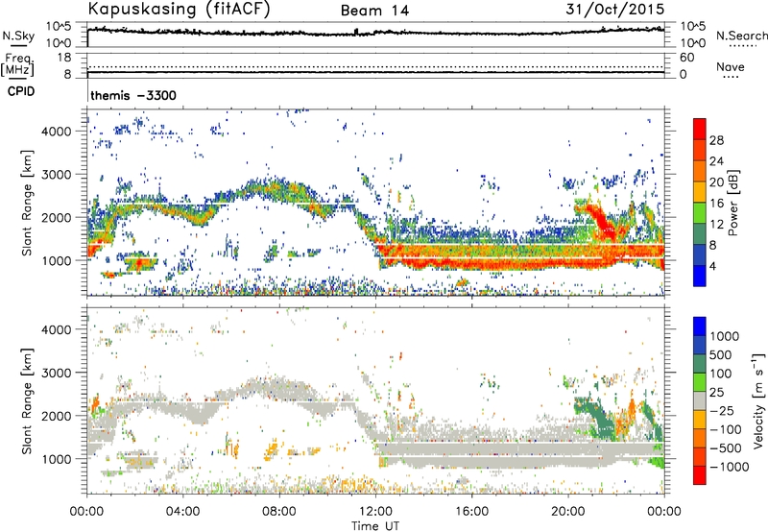Click the N.Sky legend label
The width and height of the screenshot is (768, 532).
18,36
